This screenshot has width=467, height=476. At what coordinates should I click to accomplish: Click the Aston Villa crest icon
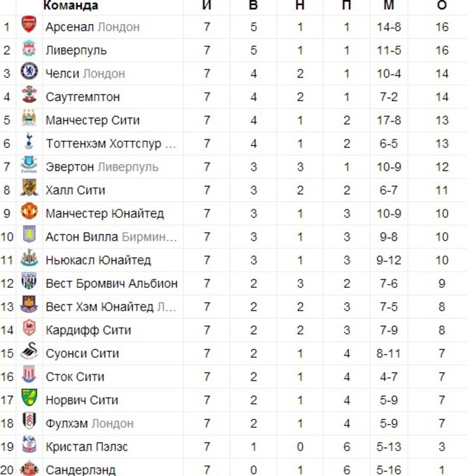pyautogui.click(x=29, y=234)
